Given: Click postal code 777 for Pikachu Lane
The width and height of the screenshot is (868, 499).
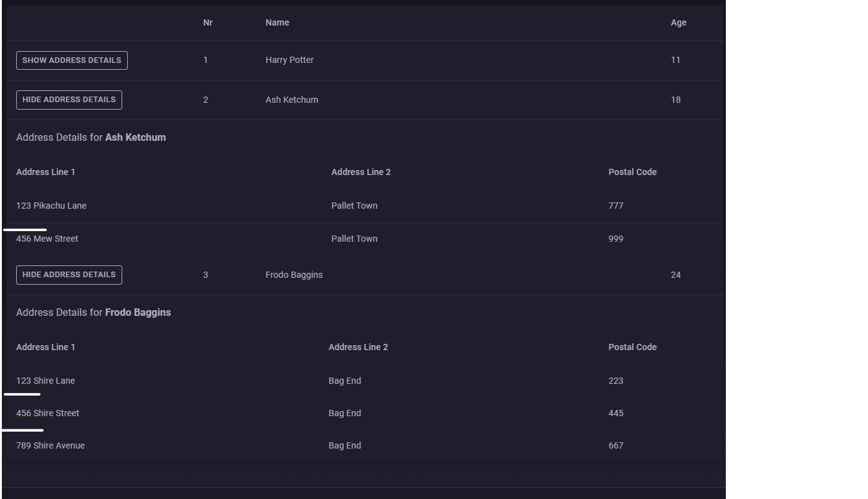Looking at the screenshot, I should (x=616, y=206).
